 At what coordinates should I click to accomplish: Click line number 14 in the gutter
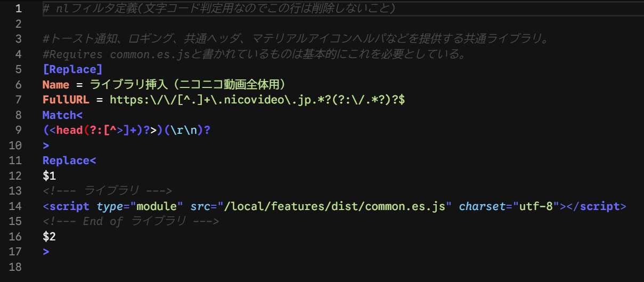(x=15, y=206)
